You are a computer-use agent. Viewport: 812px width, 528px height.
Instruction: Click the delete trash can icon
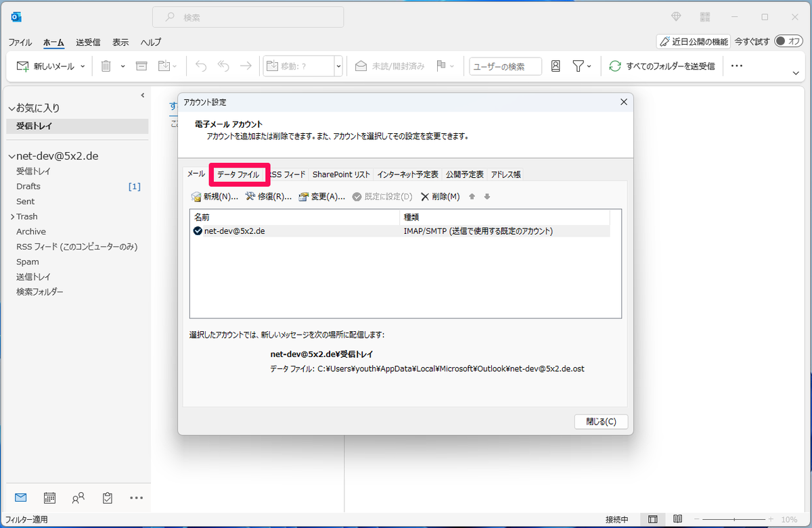pyautogui.click(x=106, y=66)
